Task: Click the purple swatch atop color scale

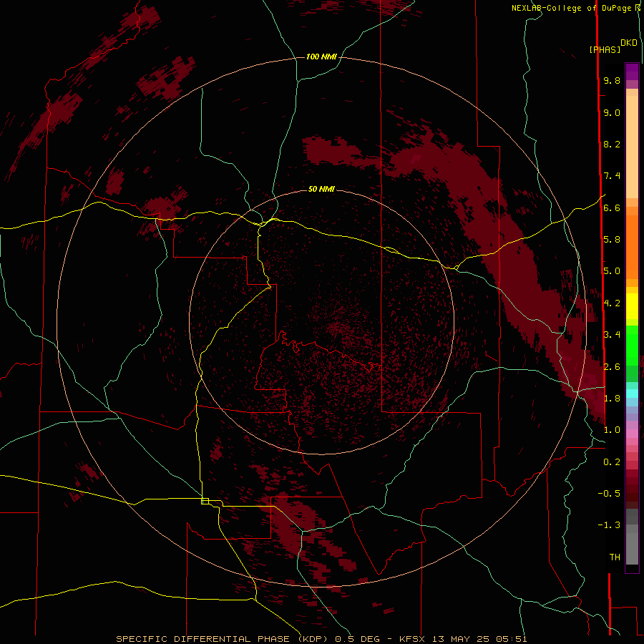Action: 632,72
